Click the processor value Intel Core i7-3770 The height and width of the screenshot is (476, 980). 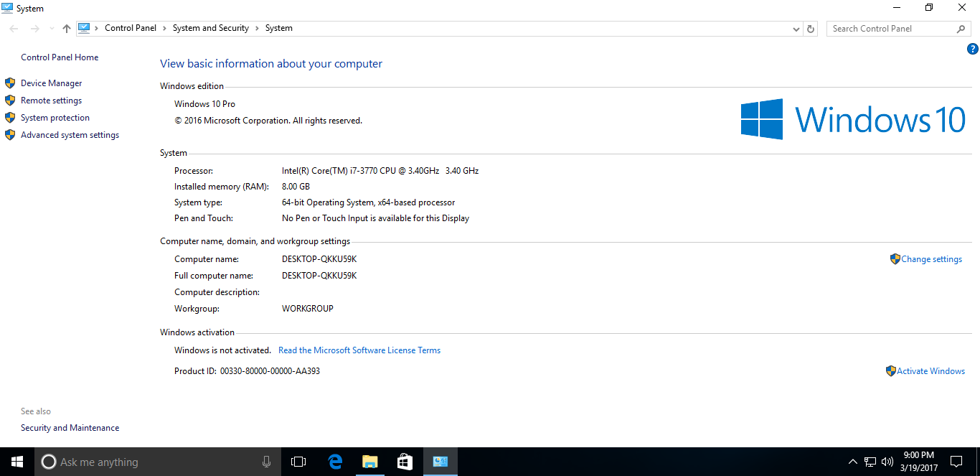coord(380,171)
